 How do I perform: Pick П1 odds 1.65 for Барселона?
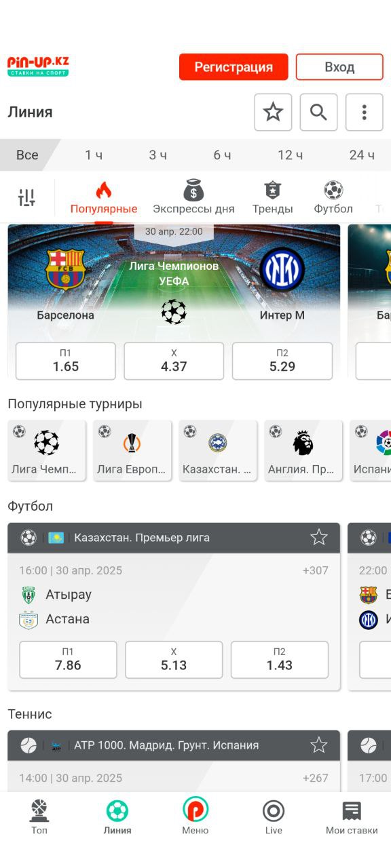[x=66, y=361]
